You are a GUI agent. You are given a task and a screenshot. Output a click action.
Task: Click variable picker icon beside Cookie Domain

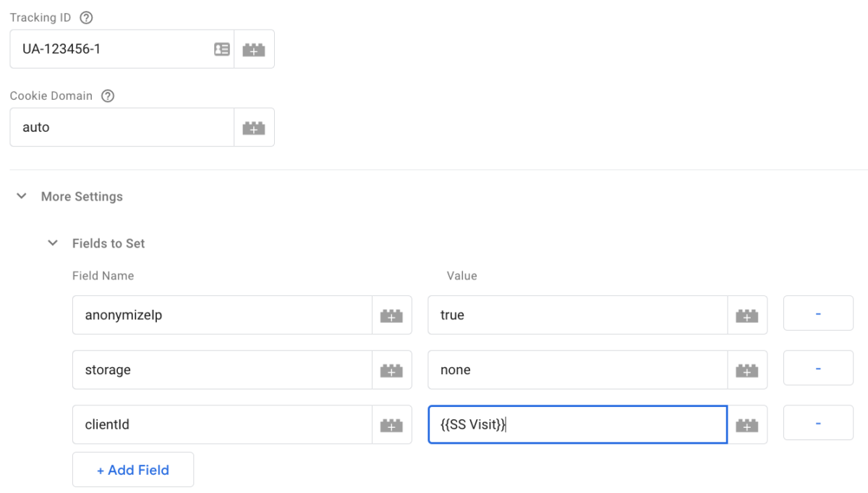coord(254,127)
